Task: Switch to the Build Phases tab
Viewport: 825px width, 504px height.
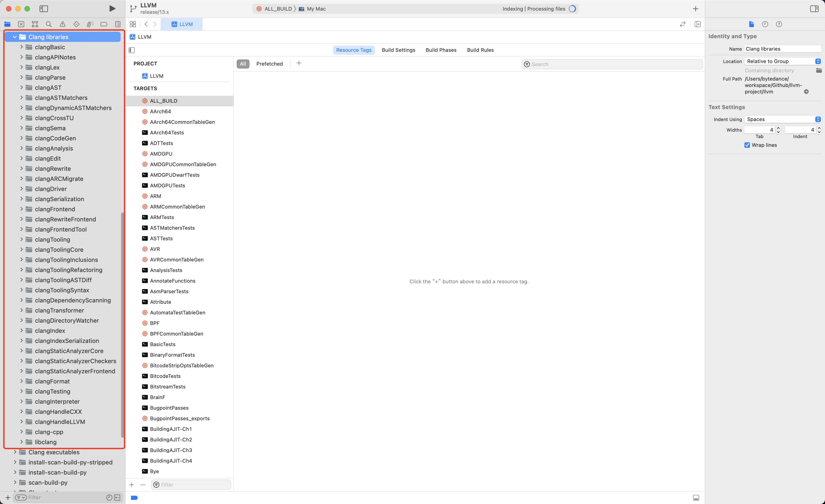Action: coord(441,50)
